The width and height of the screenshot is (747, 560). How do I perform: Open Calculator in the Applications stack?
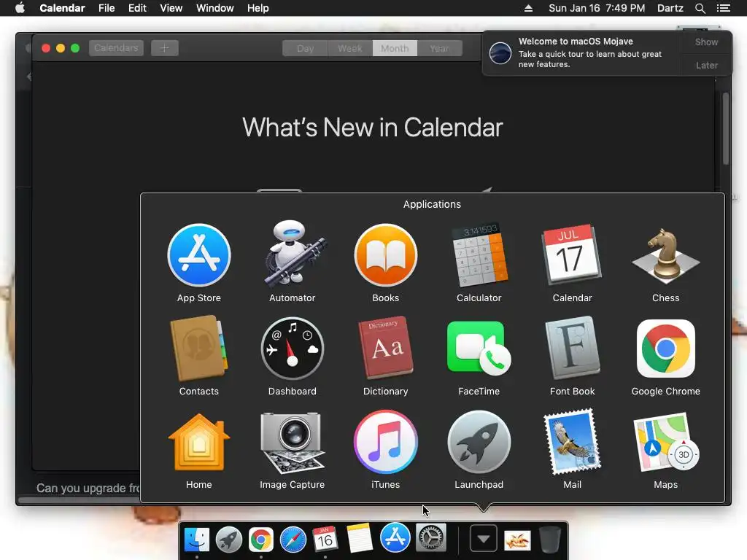click(479, 256)
